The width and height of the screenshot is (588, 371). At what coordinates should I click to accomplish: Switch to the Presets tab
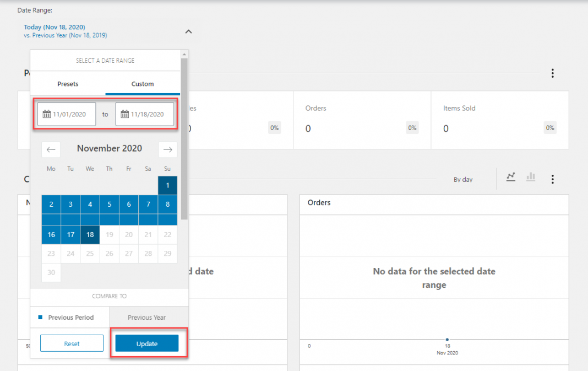67,84
